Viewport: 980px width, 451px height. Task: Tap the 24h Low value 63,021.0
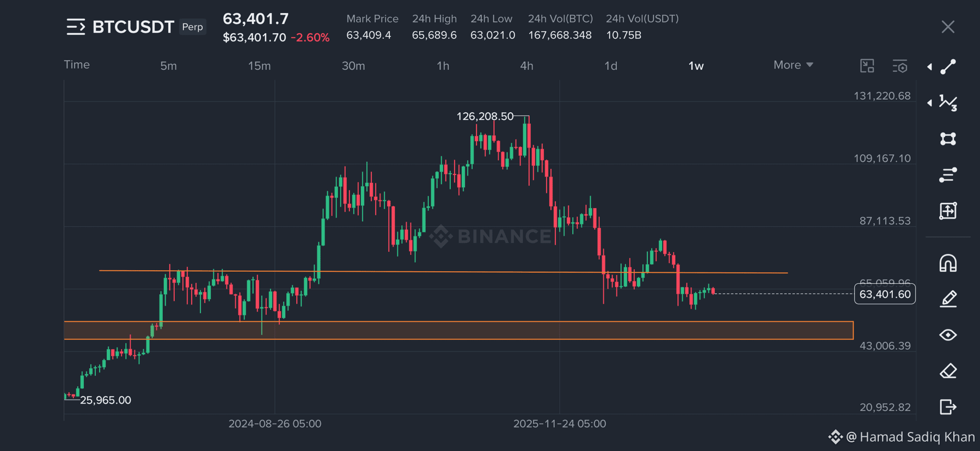tap(493, 35)
